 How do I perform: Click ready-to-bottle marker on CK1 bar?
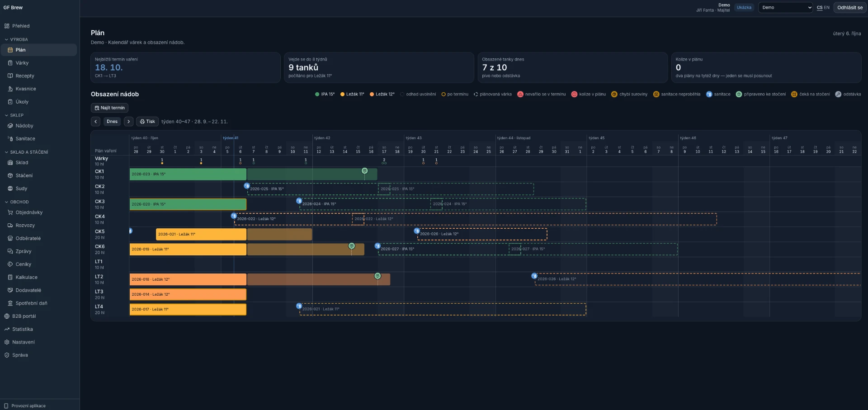pyautogui.click(x=364, y=171)
